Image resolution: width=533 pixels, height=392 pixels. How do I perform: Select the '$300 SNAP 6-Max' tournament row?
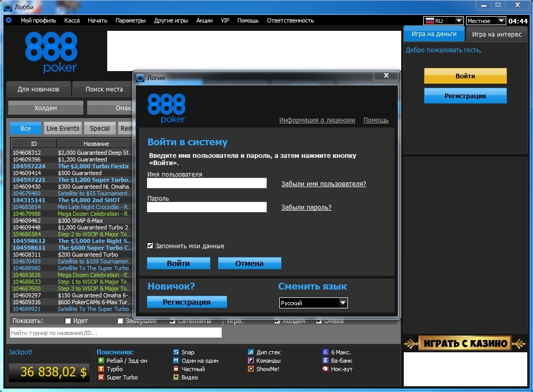tap(72, 221)
